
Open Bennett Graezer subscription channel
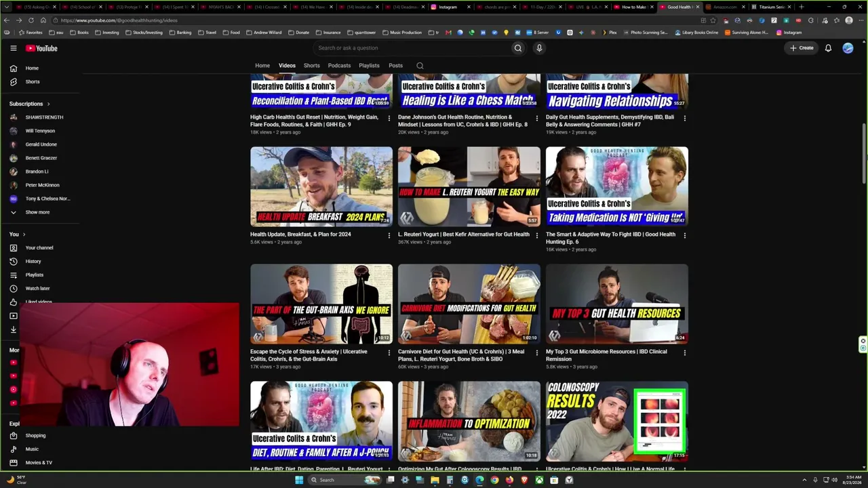click(41, 158)
